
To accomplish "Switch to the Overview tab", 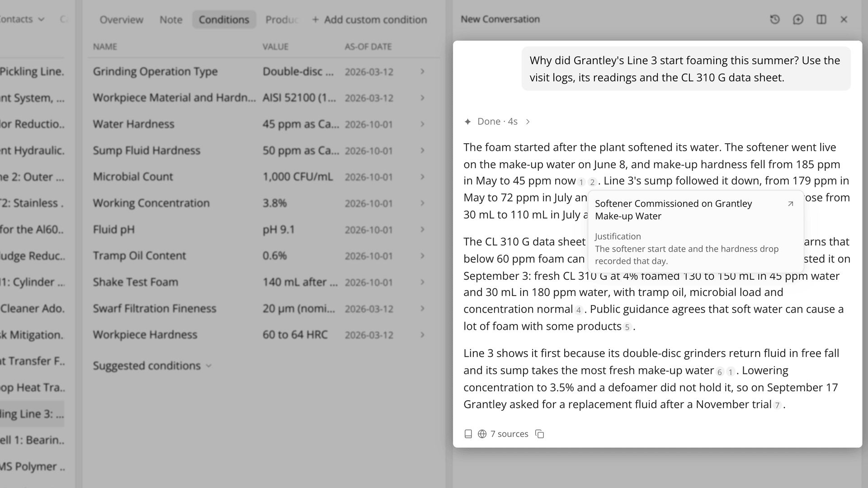I will coord(121,19).
